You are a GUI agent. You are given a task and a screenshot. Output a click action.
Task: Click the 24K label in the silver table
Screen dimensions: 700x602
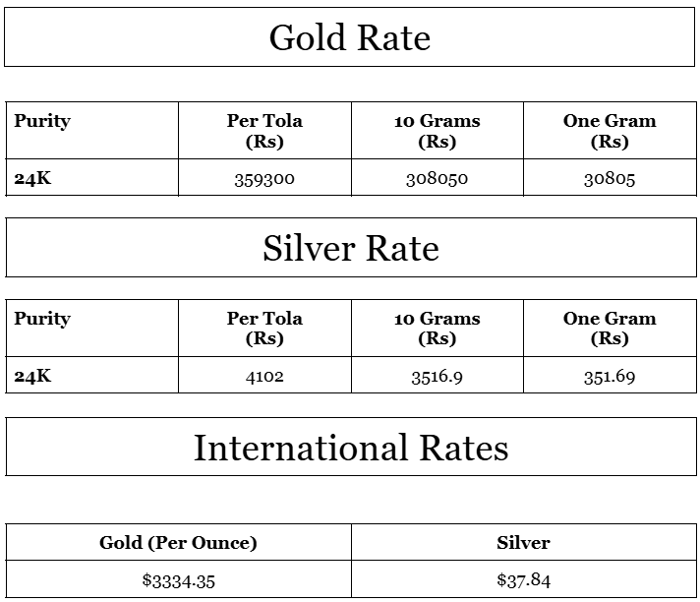click(x=32, y=376)
